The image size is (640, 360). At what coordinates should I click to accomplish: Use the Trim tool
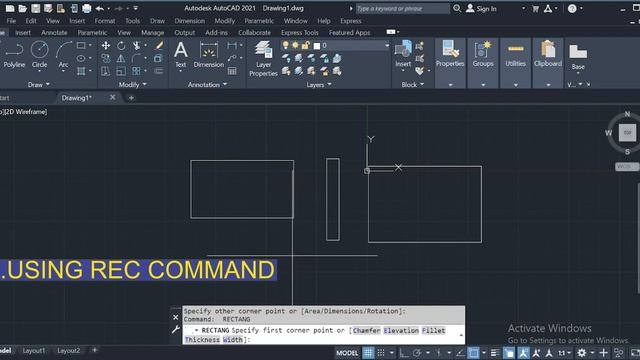point(136,45)
